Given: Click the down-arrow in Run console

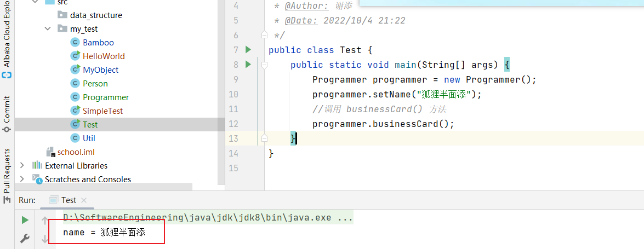Looking at the screenshot, I should point(45,239).
